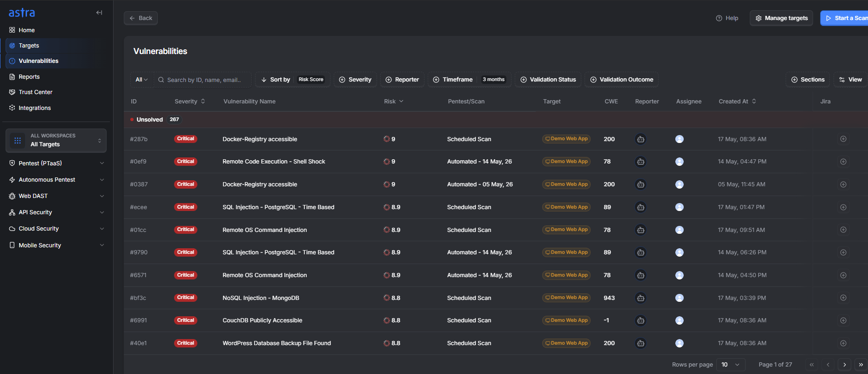Image resolution: width=868 pixels, height=374 pixels.
Task: Expand Mobile Security section
Action: coord(56,245)
